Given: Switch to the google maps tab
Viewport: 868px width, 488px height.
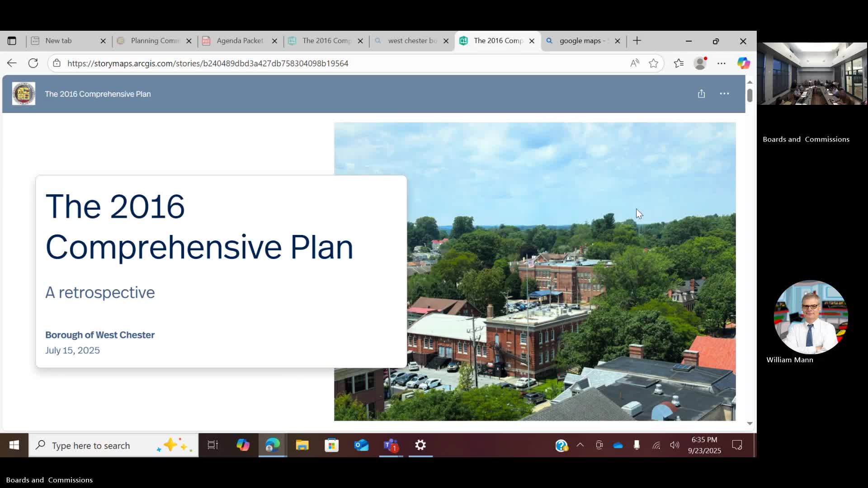Looking at the screenshot, I should point(580,41).
